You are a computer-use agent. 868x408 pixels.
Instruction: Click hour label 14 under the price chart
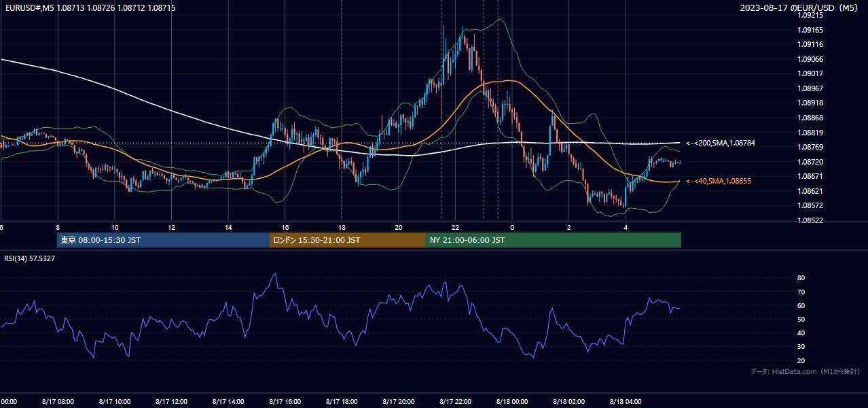point(228,227)
